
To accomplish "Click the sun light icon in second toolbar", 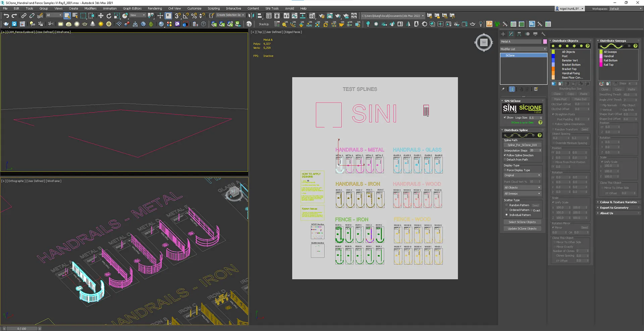I will coord(101,24).
